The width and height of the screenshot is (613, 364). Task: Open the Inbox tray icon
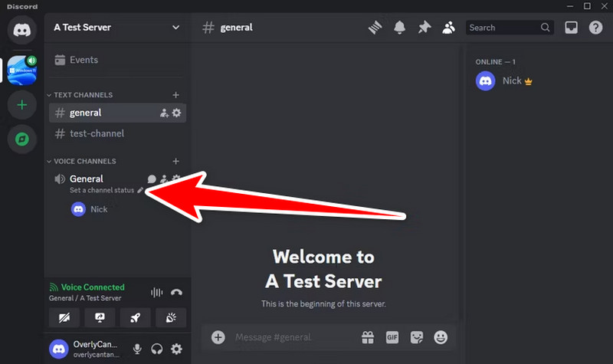[571, 28]
